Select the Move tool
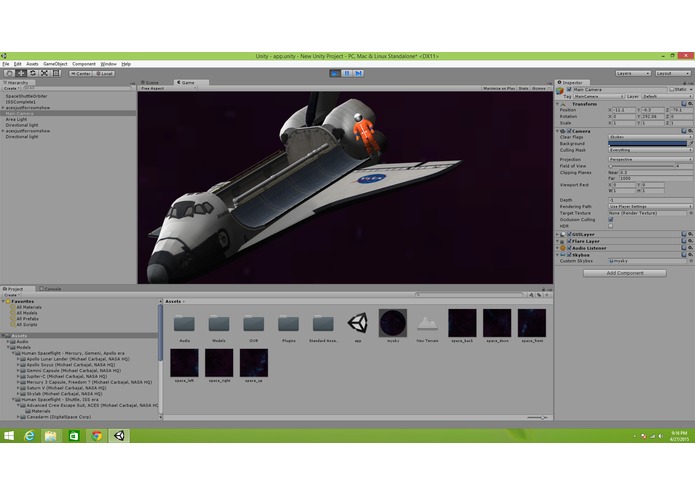 (x=21, y=73)
